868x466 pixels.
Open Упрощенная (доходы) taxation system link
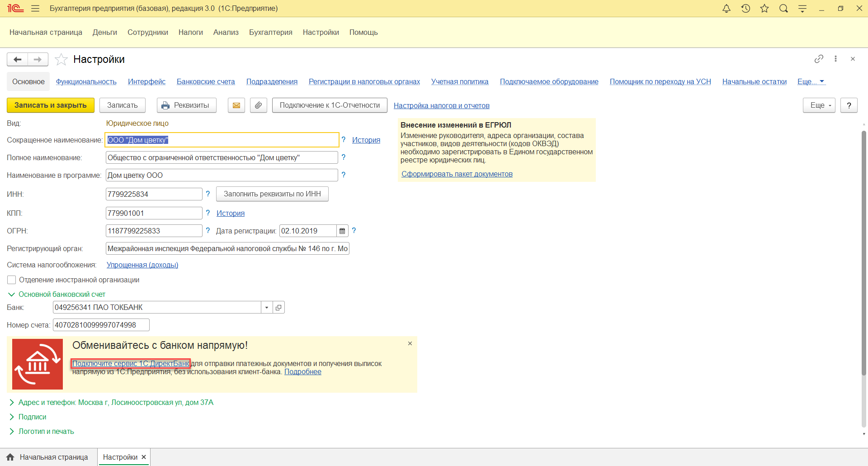click(x=142, y=265)
